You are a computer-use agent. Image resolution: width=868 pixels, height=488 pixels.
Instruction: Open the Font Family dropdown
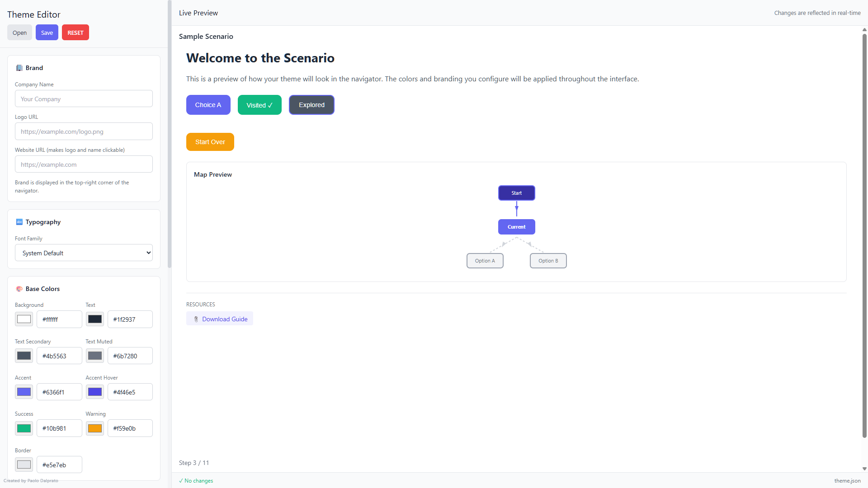84,253
